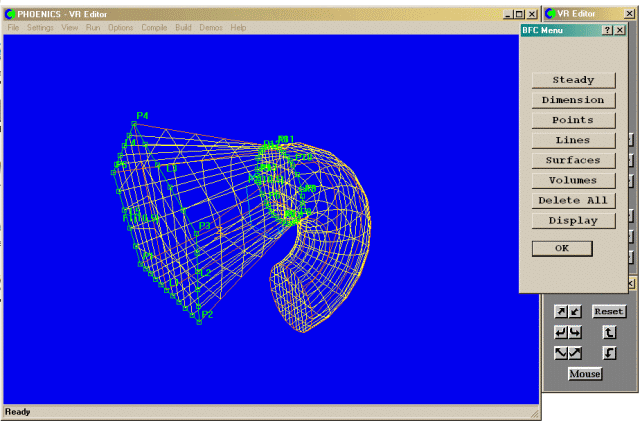The width and height of the screenshot is (640, 425).
Task: Click the BFC Menu help question mark
Action: click(607, 31)
